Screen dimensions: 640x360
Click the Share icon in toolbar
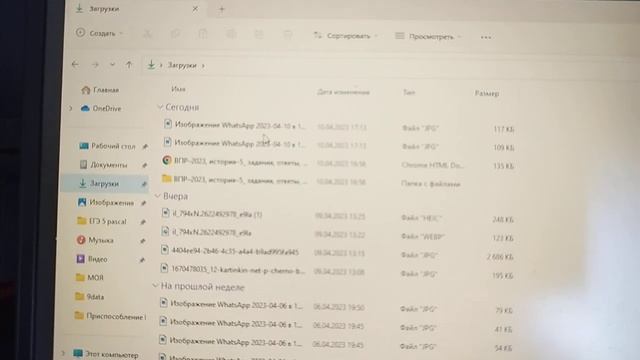point(259,34)
